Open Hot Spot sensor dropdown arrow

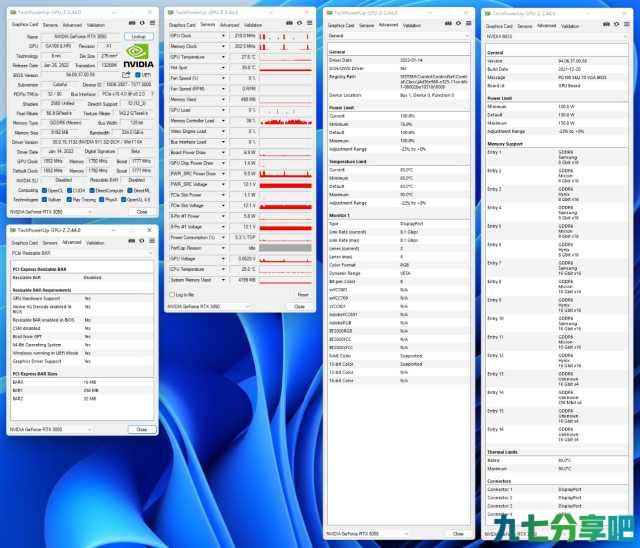(223, 68)
